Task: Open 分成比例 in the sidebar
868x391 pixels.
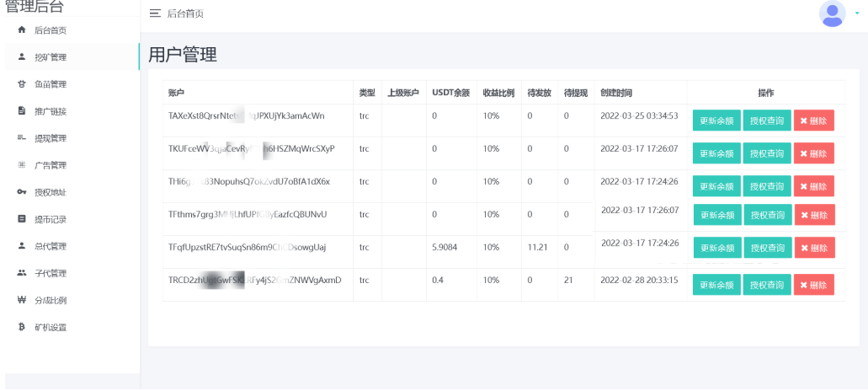Action: pos(50,301)
